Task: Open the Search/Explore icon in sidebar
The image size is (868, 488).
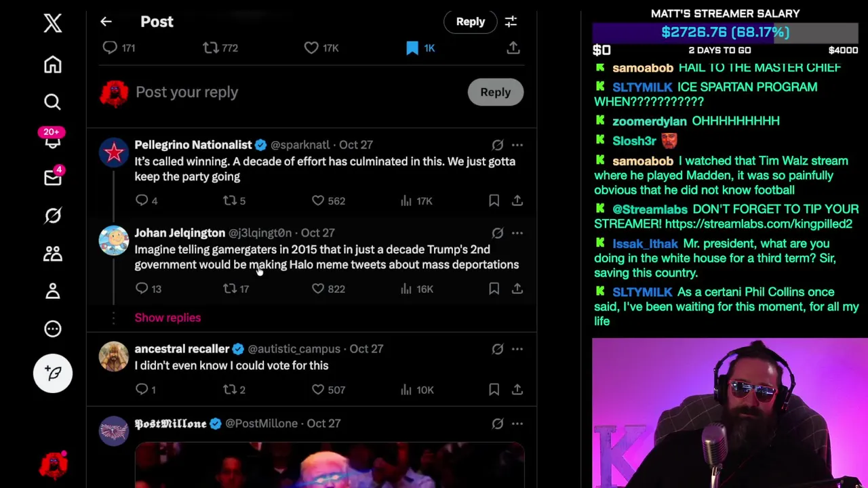Action: [53, 102]
